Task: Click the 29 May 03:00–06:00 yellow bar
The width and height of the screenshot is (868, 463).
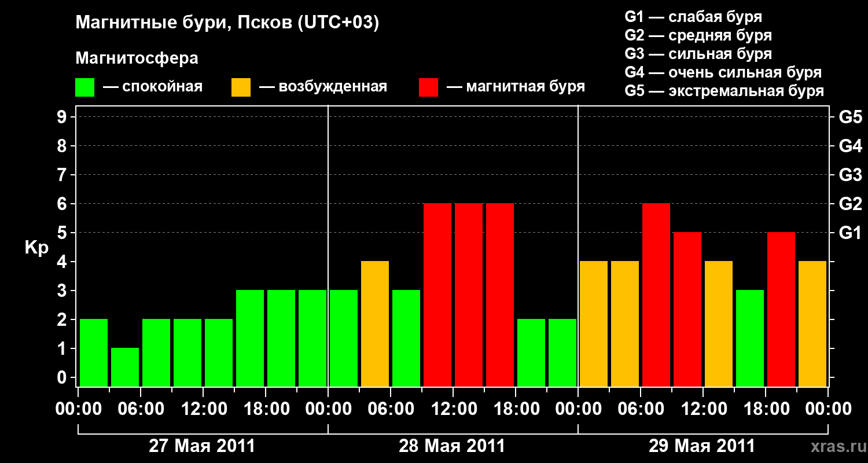Action: (625, 324)
